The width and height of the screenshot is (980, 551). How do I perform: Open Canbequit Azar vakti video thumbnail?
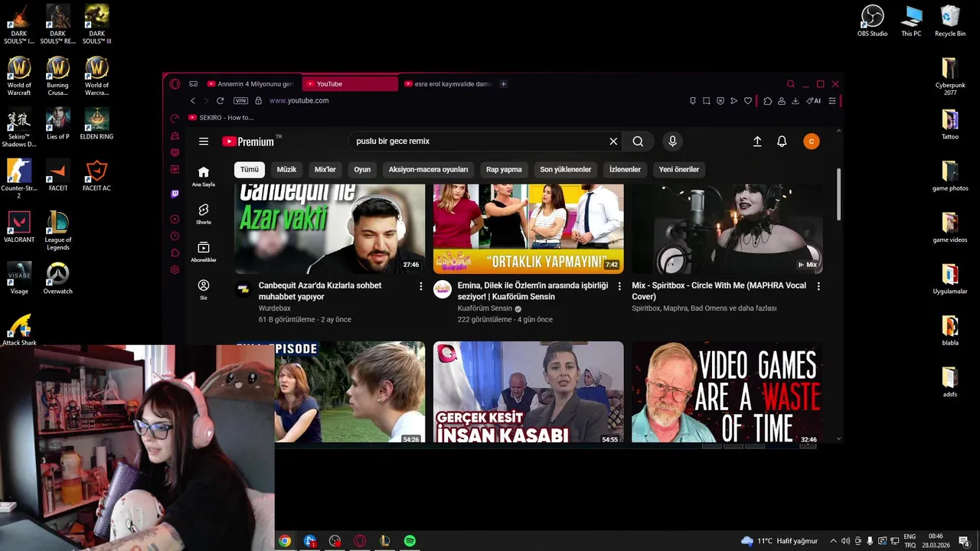(x=329, y=229)
